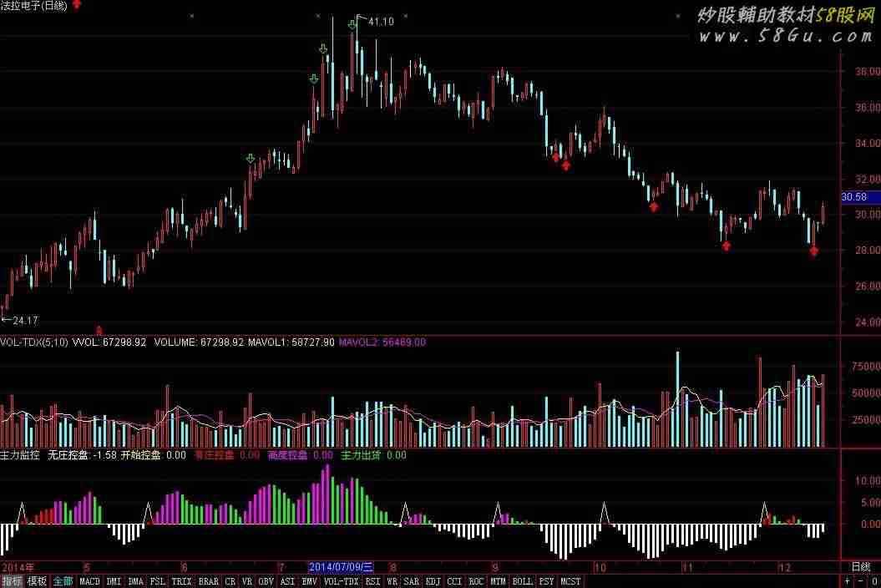This screenshot has width=881, height=588.
Task: Click the MAVOL1: 58727.90 value
Action: coord(291,342)
